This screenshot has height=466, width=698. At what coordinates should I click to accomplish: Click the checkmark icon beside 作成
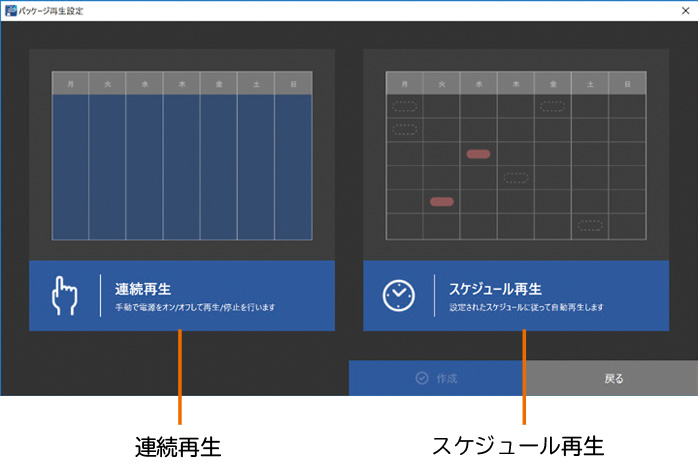pos(422,379)
